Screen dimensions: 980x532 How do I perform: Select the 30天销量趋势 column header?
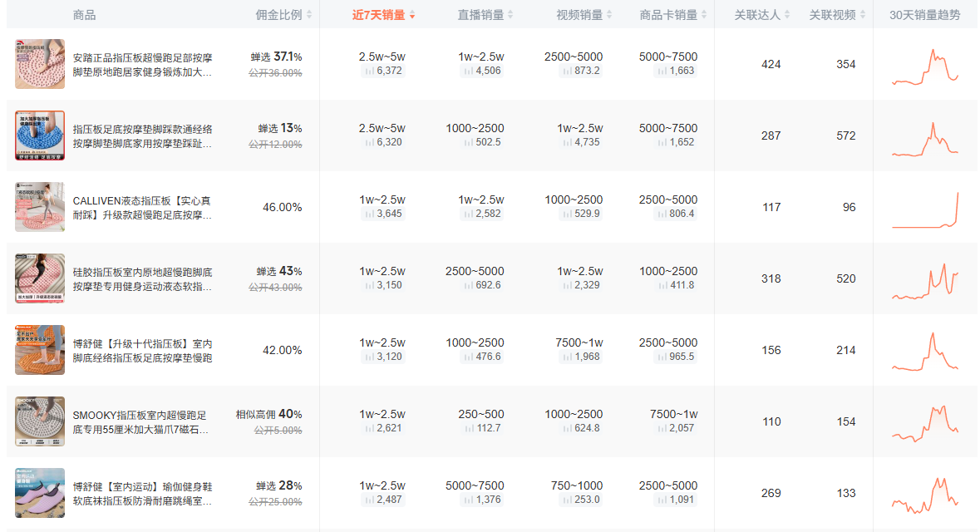tap(924, 15)
